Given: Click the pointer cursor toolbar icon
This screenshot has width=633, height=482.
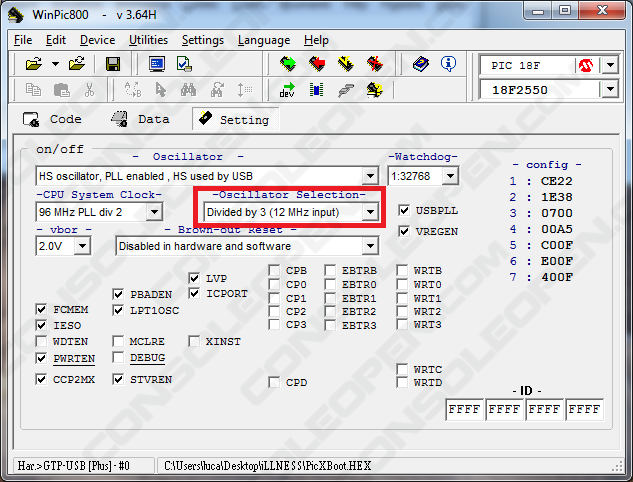Looking at the screenshot, I should coord(161,90).
